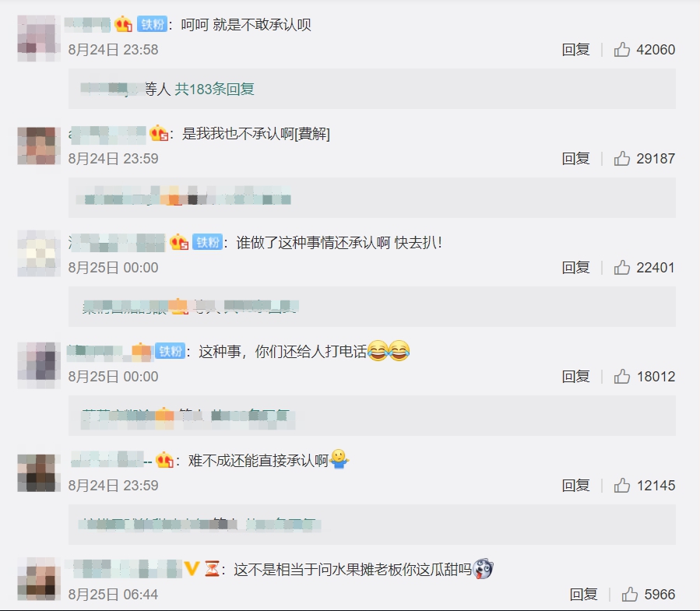This screenshot has height=611, width=700.
Task: Like the comment with 42060 likes
Action: [622, 49]
